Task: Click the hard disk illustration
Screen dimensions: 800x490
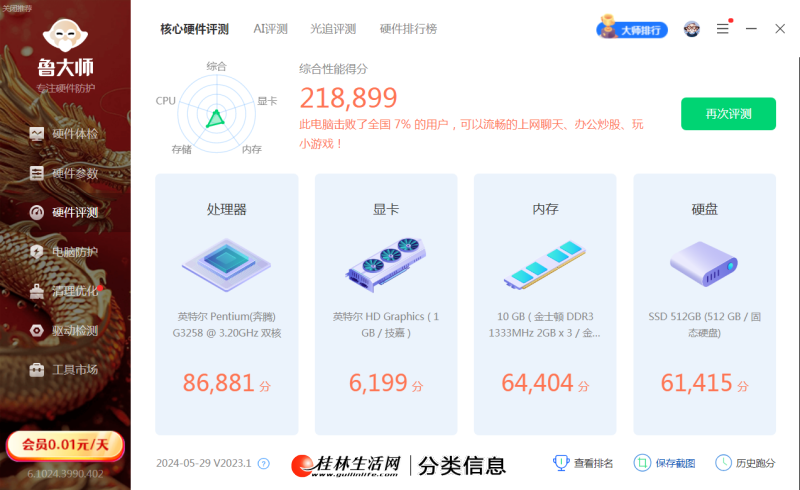Action: tap(704, 264)
